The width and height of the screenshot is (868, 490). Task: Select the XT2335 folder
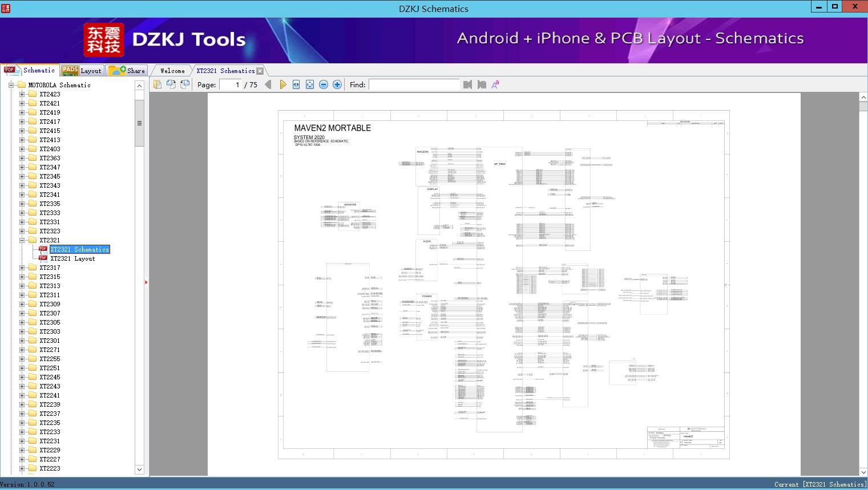pos(50,204)
